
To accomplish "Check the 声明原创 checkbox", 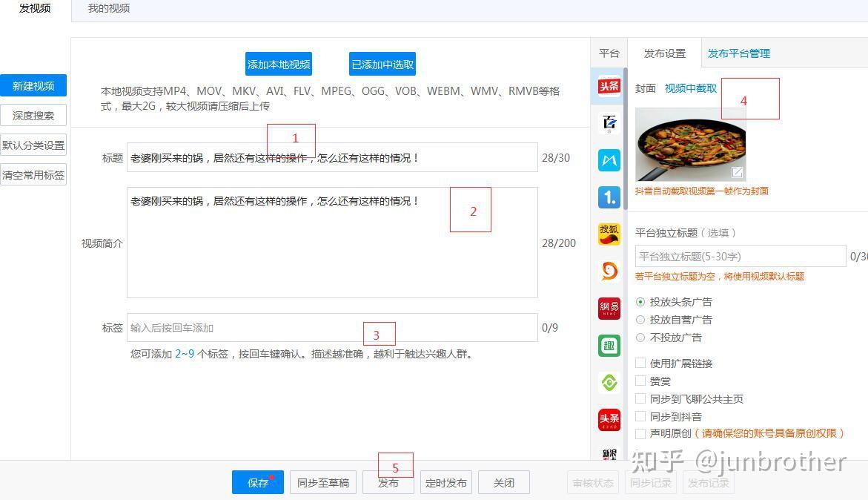I will click(640, 433).
